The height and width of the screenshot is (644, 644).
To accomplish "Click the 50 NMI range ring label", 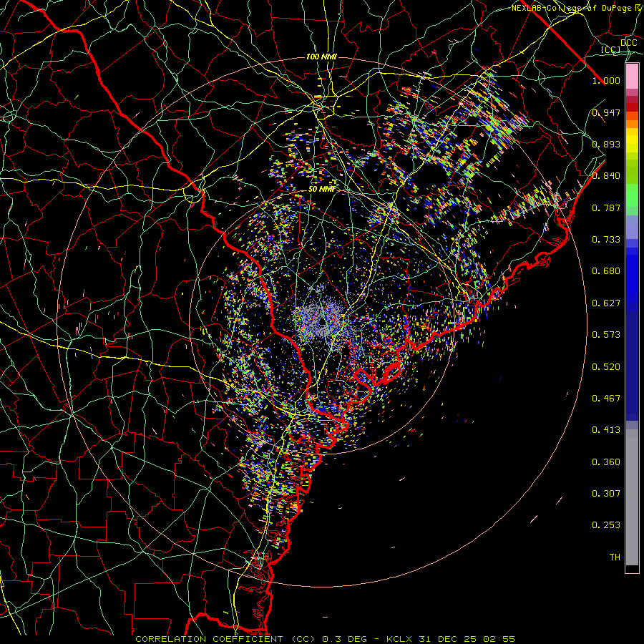I will pos(321,190).
